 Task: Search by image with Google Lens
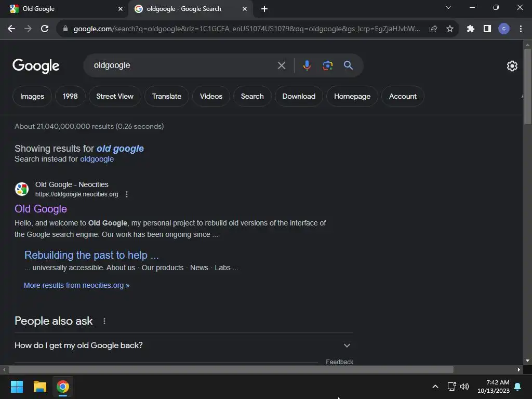click(x=327, y=65)
